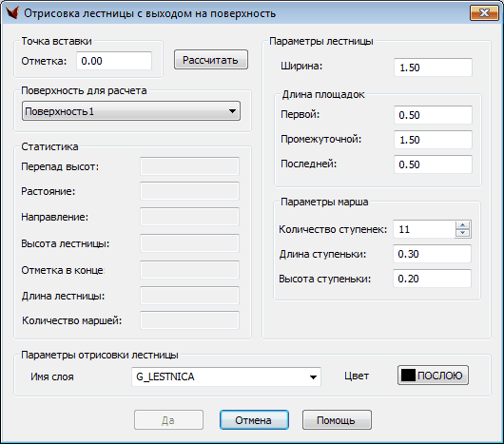Viewport: 504px width, 444px height.
Task: Close the stair drawing dialog window
Action: [x=484, y=13]
